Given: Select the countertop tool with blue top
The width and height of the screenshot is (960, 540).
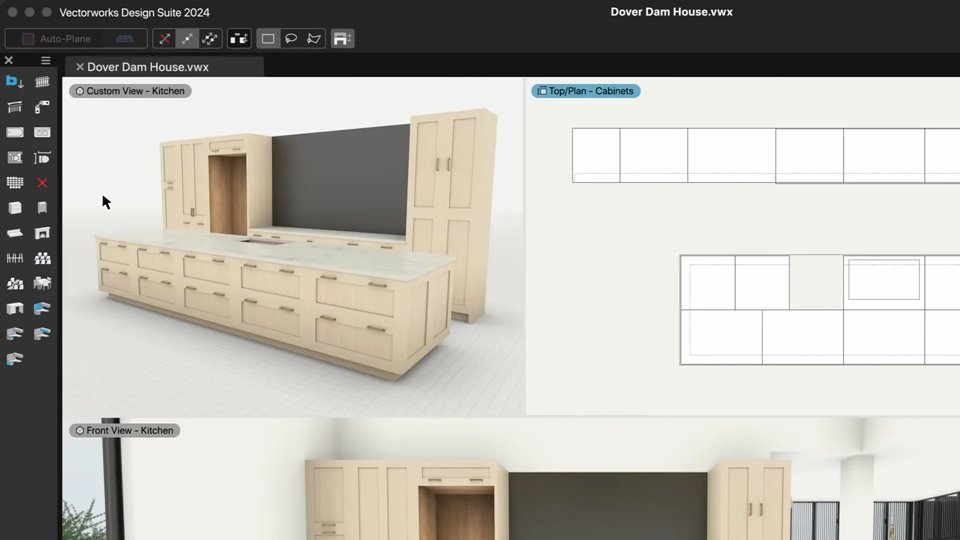Looking at the screenshot, I should [42, 309].
